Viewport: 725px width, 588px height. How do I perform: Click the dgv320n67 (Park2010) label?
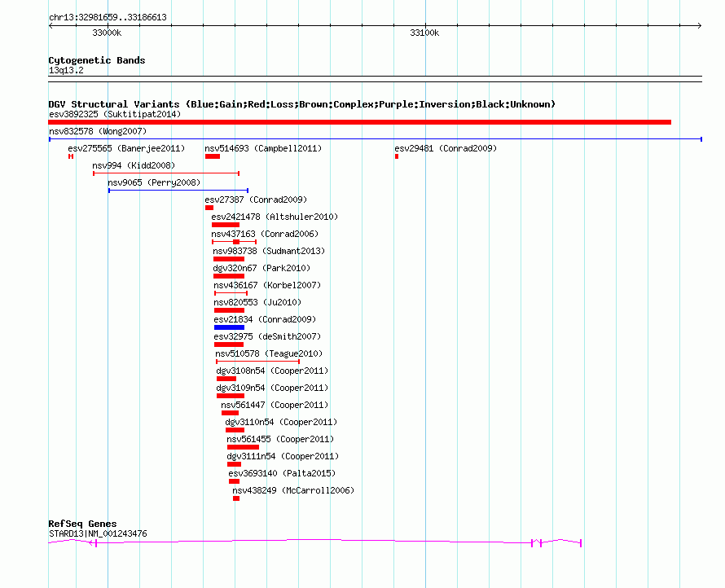tap(261, 268)
